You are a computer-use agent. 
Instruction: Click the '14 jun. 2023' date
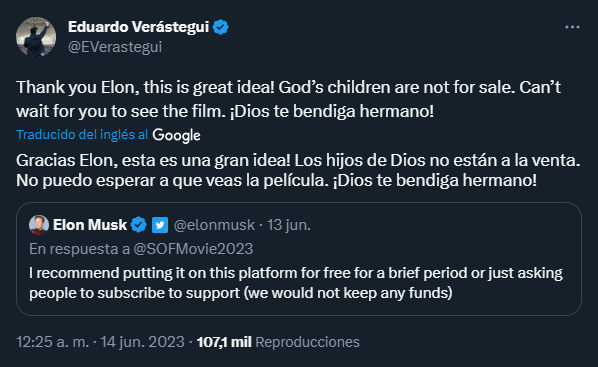click(x=142, y=342)
